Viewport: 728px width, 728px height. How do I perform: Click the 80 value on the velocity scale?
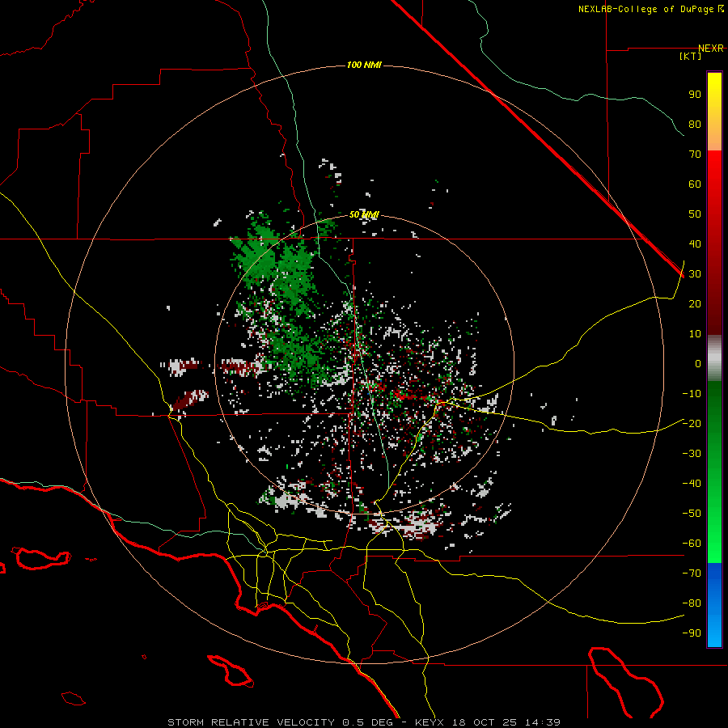695,124
